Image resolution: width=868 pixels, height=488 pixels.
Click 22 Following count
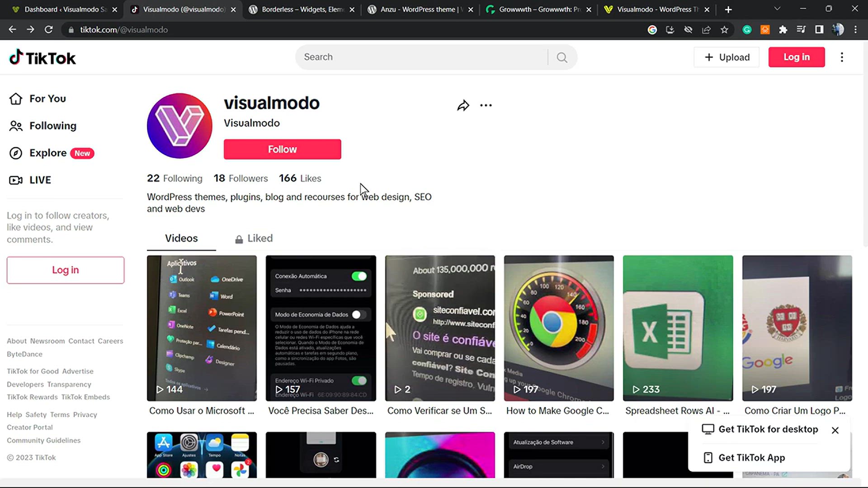(175, 178)
